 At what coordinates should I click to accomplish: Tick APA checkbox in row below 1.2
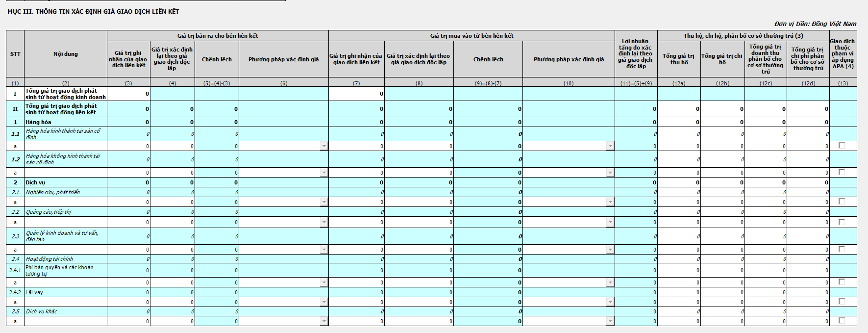(x=842, y=172)
